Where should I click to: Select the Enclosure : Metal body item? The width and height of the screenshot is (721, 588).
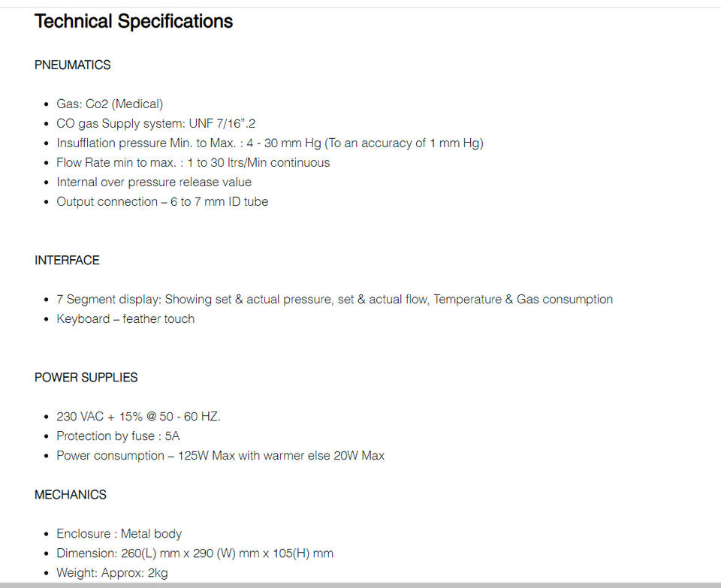click(x=119, y=534)
